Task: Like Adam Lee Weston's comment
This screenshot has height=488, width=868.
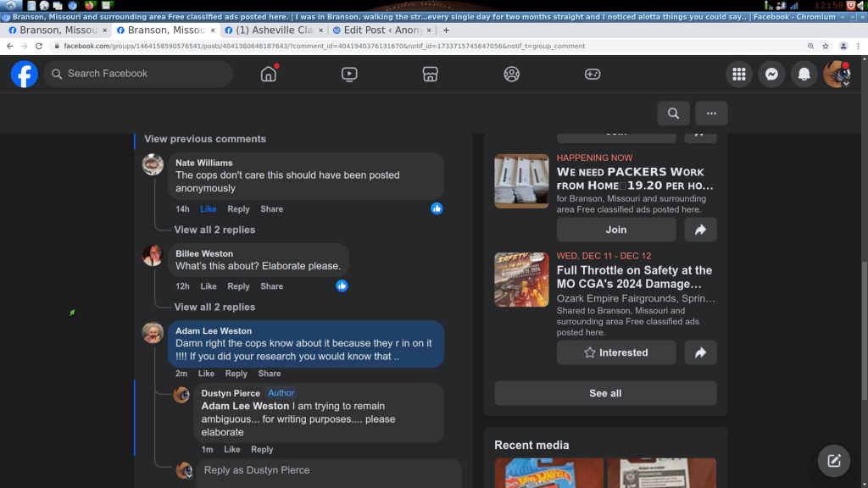Action: [206, 374]
